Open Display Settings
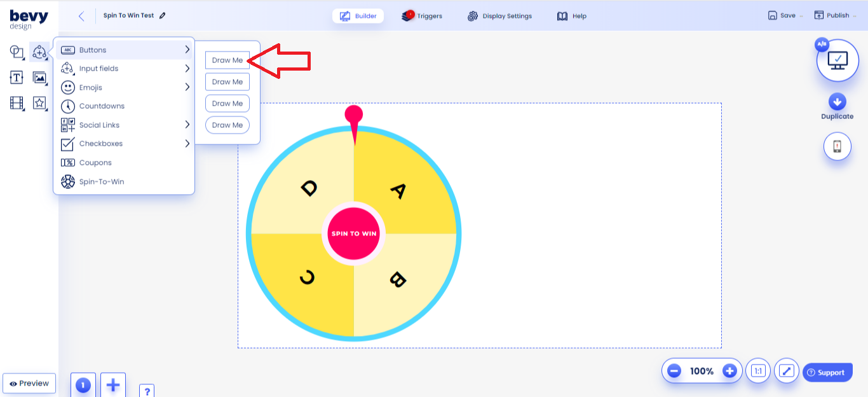 [x=499, y=16]
